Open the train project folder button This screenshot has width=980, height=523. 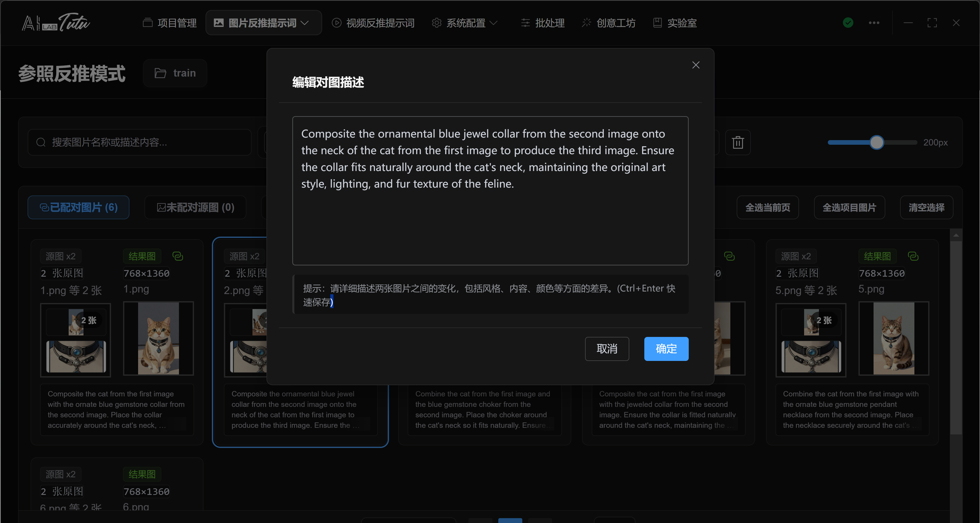point(175,73)
